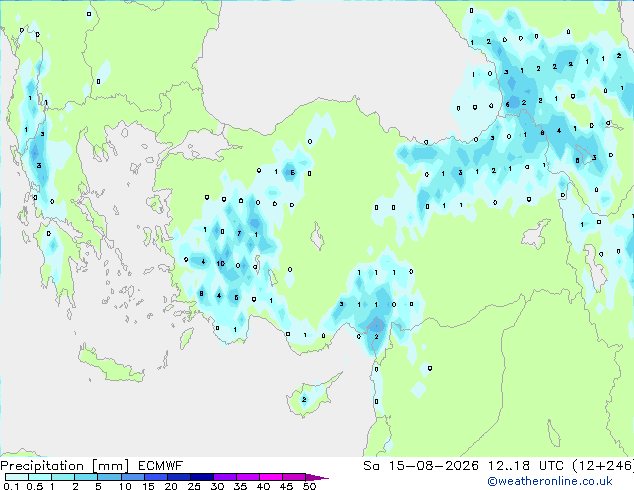Click the '2' precipitation value on Cyprus

(304, 399)
